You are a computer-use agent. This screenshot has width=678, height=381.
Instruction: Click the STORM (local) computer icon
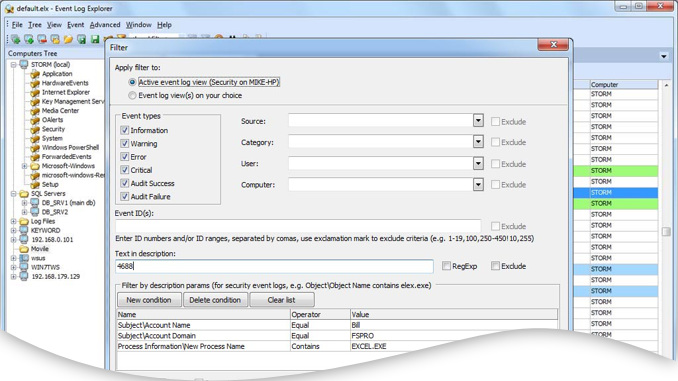(x=24, y=64)
